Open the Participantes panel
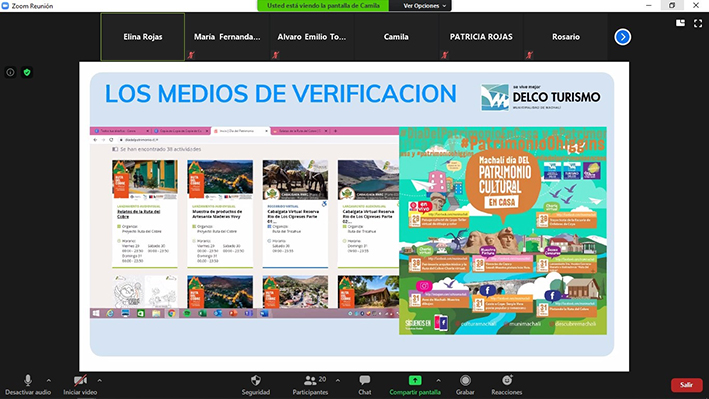709x399 pixels. [310, 385]
